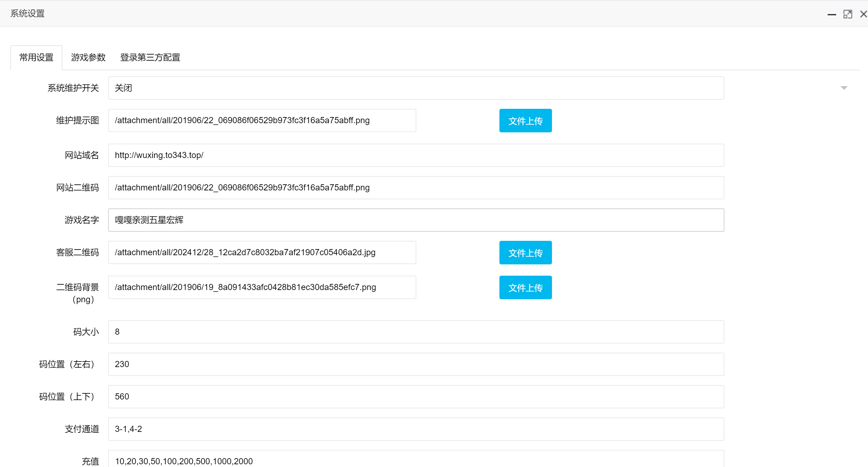Expand the 系统维护开关 dropdown arrow

[844, 88]
